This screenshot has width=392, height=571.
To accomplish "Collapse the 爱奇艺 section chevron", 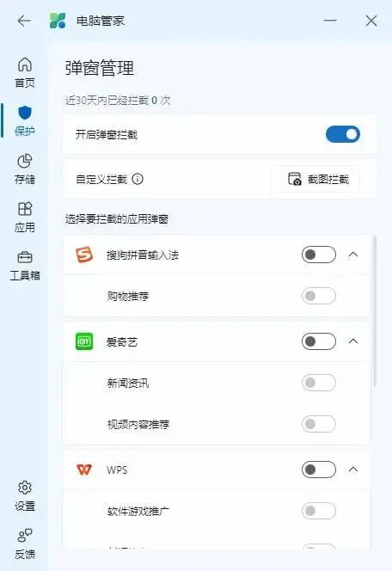I will coord(353,341).
